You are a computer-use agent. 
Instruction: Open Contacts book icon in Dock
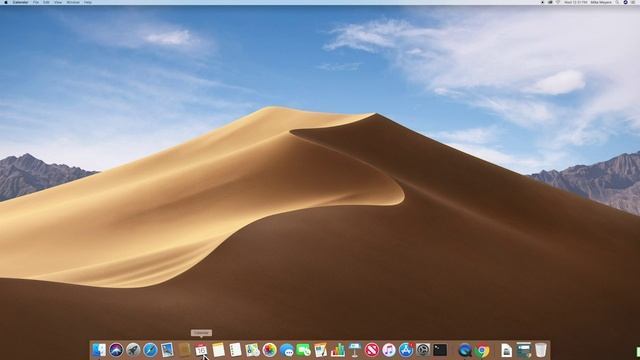[184, 350]
